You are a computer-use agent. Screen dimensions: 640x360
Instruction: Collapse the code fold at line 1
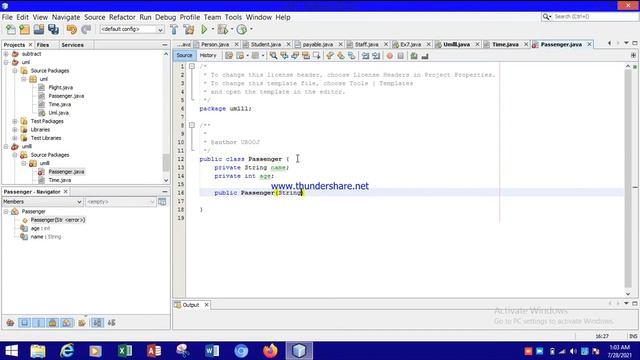point(192,66)
